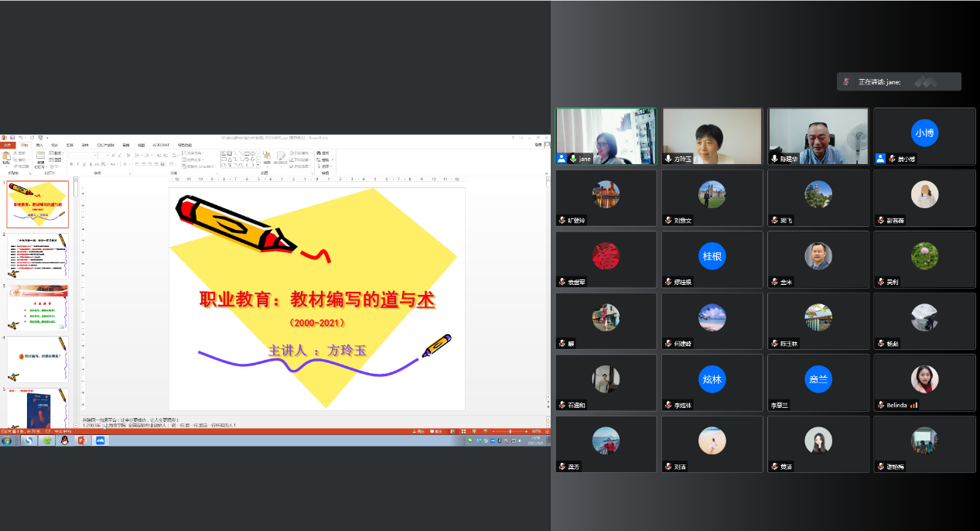
Task: Click the muted mic icon beside 刘意文
Action: point(668,220)
